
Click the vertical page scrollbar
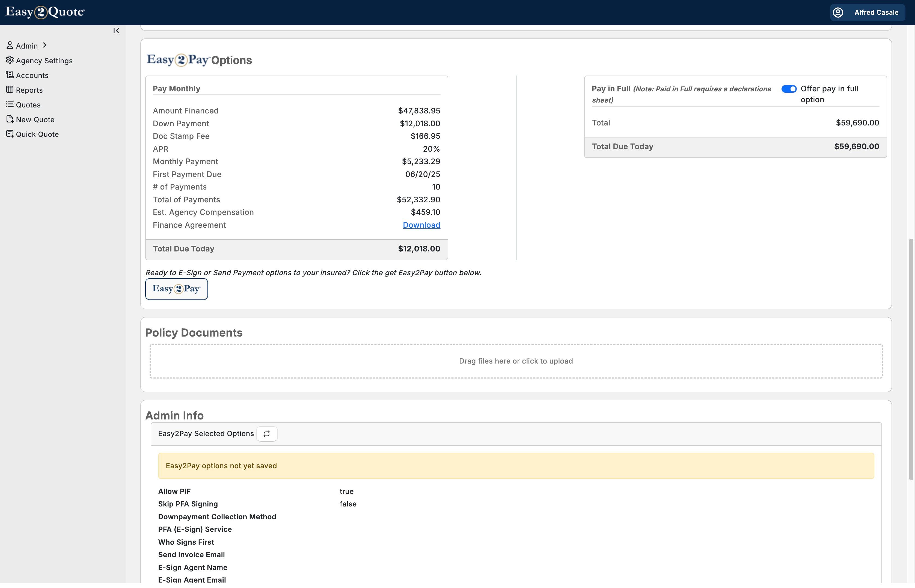tap(911, 359)
